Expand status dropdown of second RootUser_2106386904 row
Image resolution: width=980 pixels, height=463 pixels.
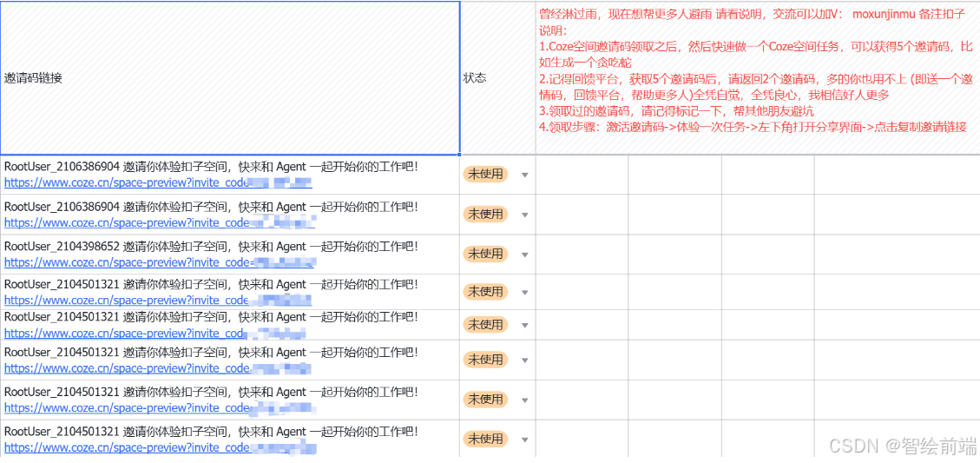[525, 215]
